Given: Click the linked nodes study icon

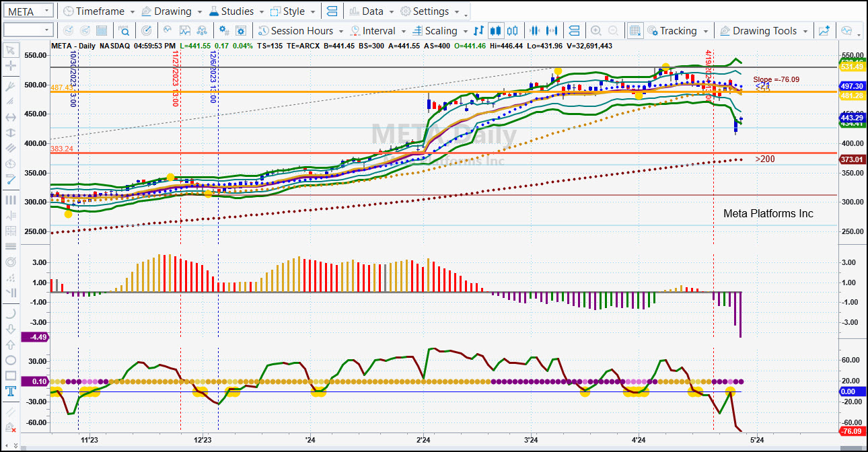Looking at the screenshot, I should tap(203, 31).
